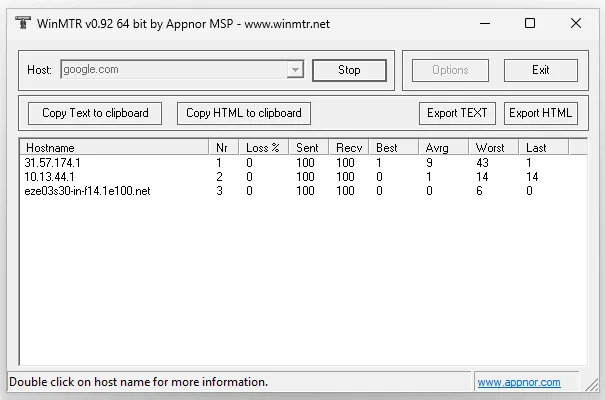Sort by Loss % column header
Viewport: 605px width, 400px height.
[x=264, y=148]
